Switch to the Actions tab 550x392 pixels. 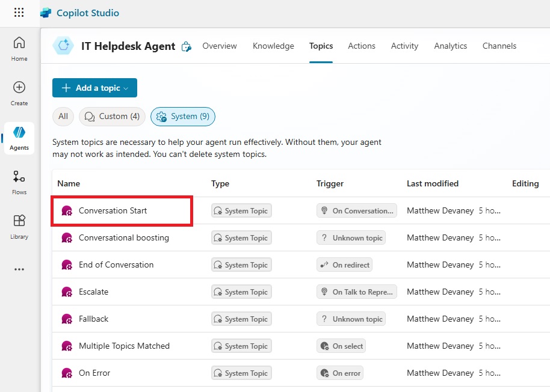[x=362, y=46]
